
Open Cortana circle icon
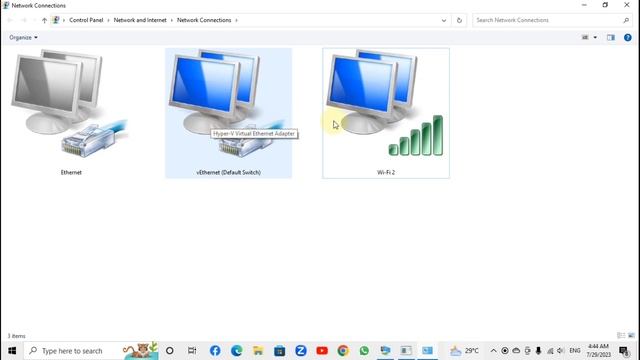(170, 351)
